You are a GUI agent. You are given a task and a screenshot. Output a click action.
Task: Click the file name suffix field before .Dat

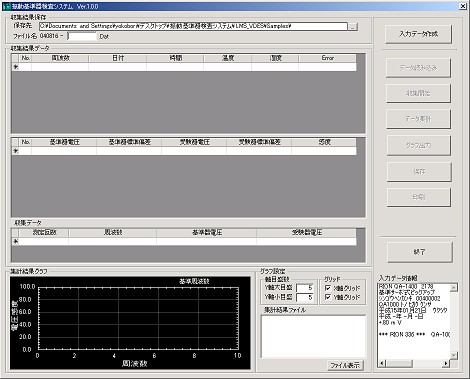[82, 36]
